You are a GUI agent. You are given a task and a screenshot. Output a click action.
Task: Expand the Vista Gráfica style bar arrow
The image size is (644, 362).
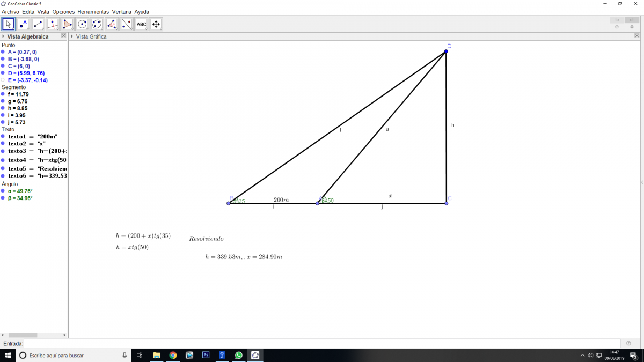(x=72, y=36)
